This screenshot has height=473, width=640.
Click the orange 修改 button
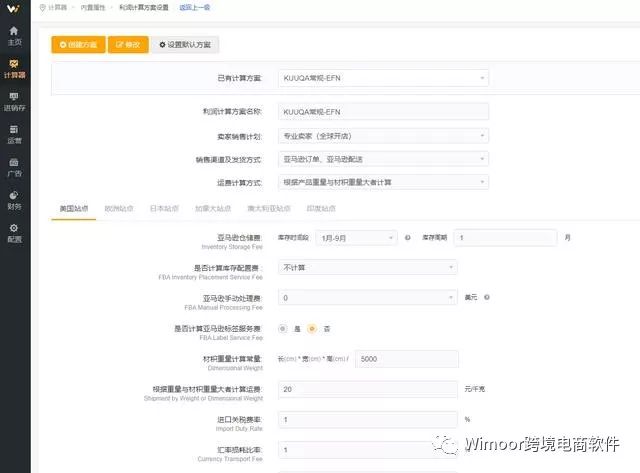128,44
